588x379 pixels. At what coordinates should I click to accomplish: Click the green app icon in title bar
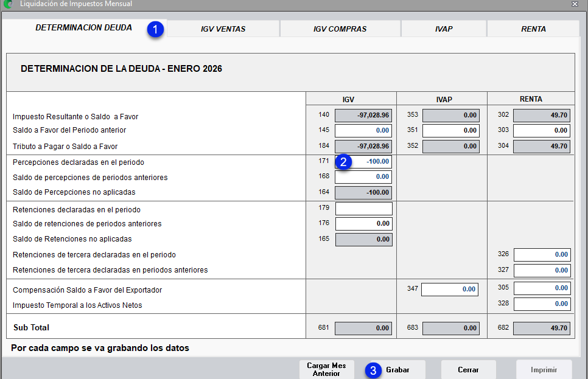click(7, 4)
